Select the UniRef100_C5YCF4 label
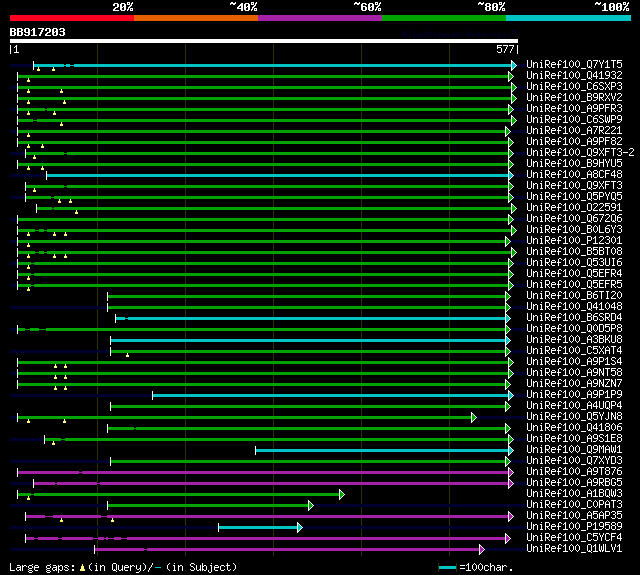The width and height of the screenshot is (640, 575). tap(574, 538)
